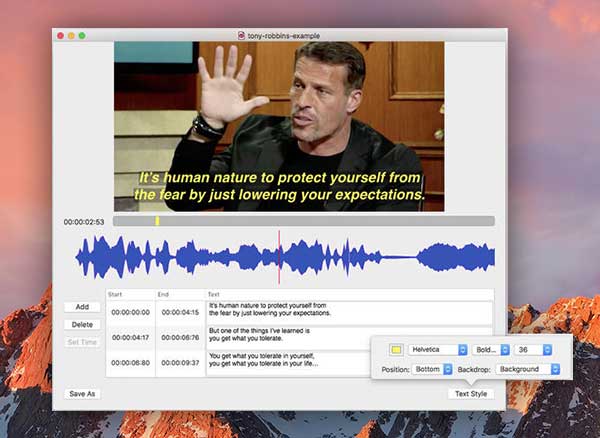This screenshot has width=600, height=438.
Task: Select end time 00:00:06:76 cell
Action: click(180, 338)
